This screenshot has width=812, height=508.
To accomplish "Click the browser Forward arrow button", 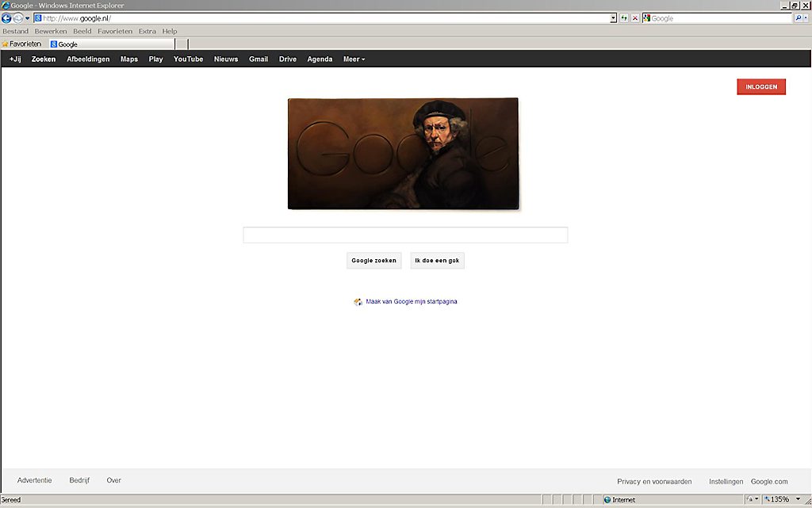I will pyautogui.click(x=18, y=18).
